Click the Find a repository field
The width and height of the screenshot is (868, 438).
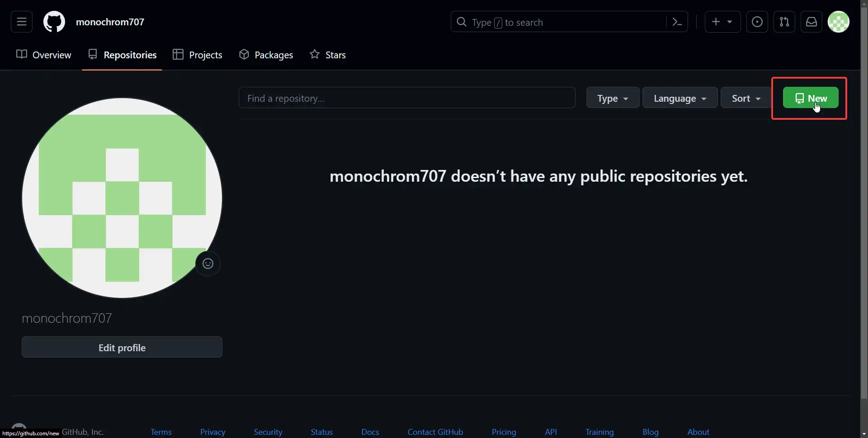407,98
